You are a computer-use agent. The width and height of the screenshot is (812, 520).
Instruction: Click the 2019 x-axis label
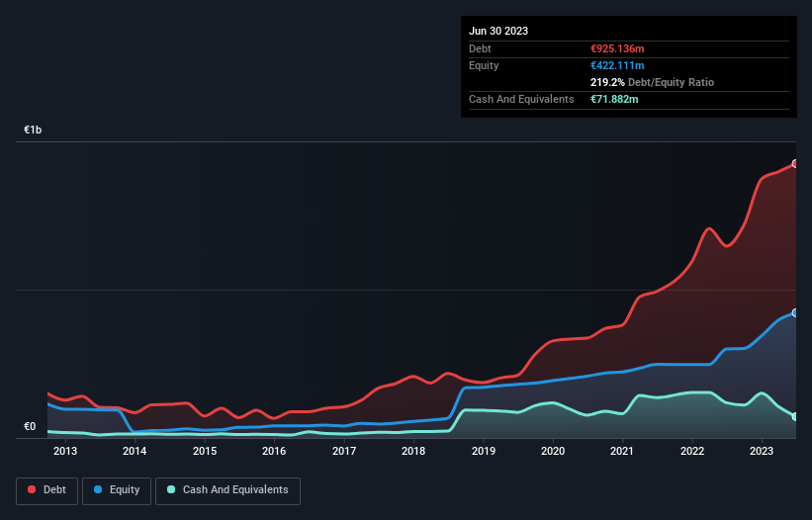coord(484,451)
